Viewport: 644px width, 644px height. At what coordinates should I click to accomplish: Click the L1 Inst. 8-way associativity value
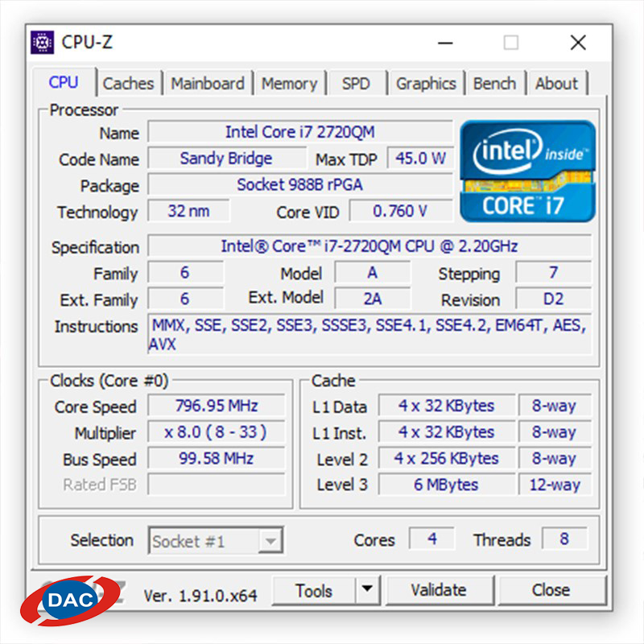(555, 432)
